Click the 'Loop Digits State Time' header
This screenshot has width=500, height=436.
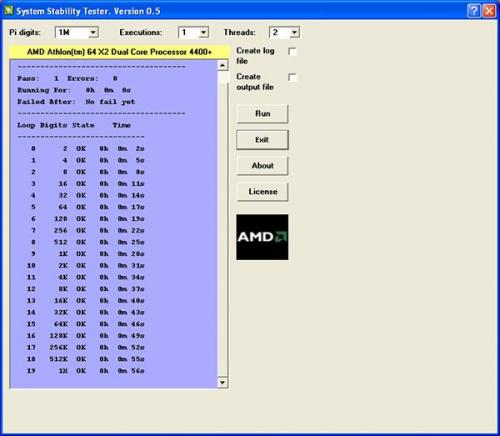click(74, 125)
